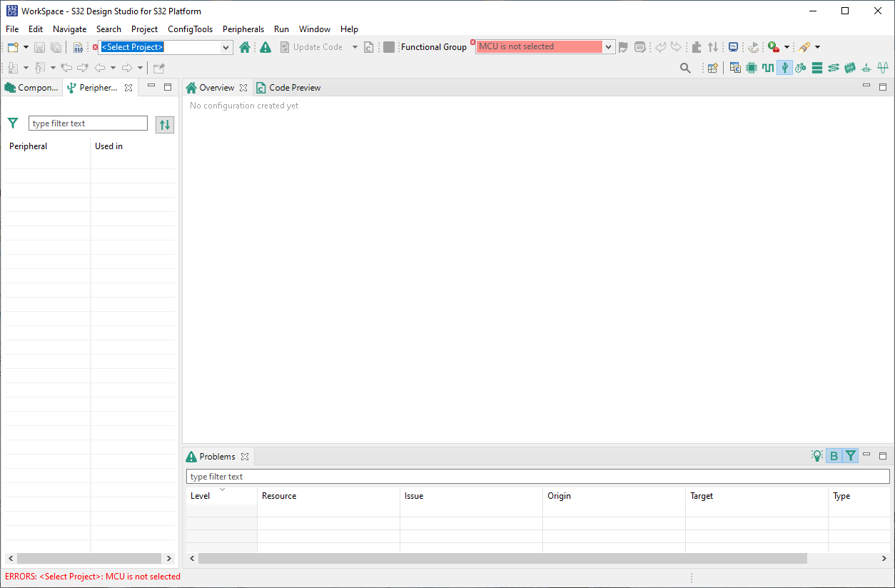Click the Save icon in the toolbar
The image size is (895, 588).
pyautogui.click(x=39, y=46)
